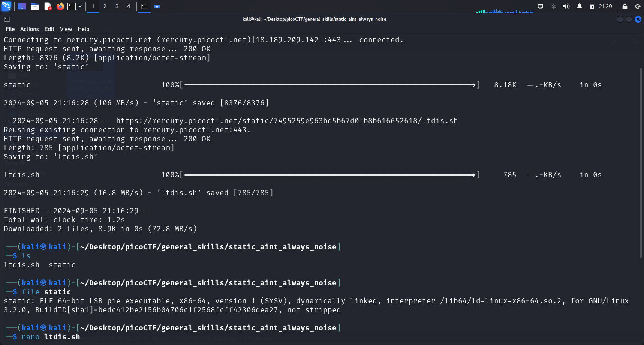Open the Help menu

click(x=83, y=29)
